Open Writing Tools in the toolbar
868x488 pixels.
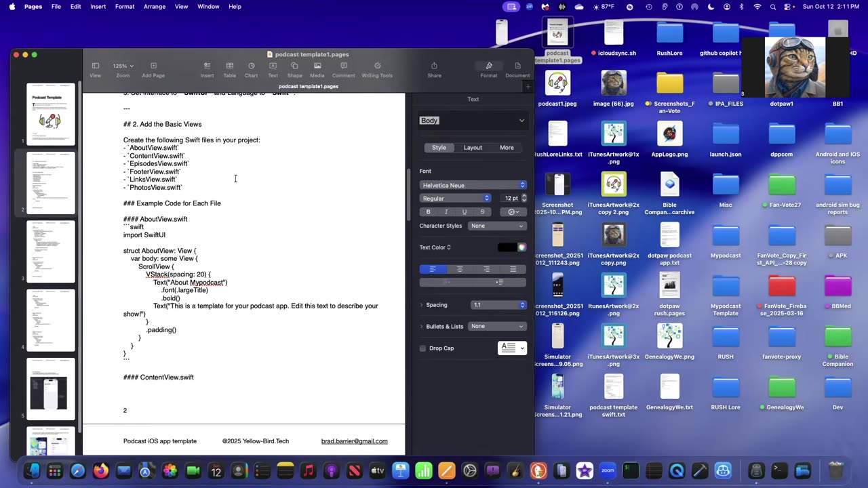(x=377, y=70)
